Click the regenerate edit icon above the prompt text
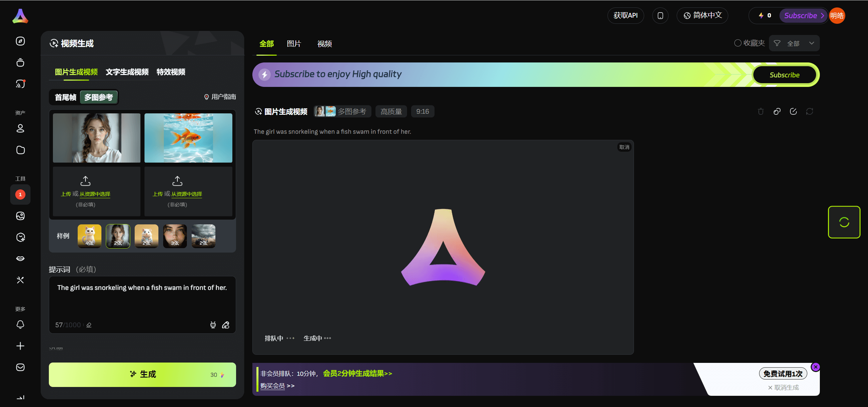The image size is (868, 407). 793,111
